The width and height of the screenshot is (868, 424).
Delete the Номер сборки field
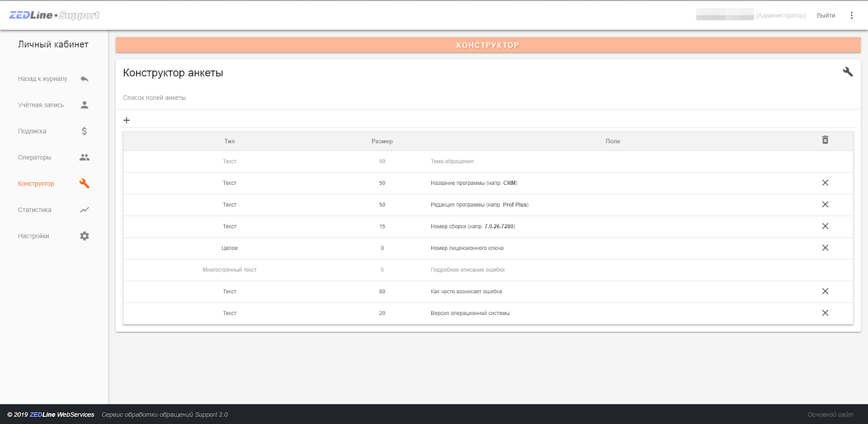(x=825, y=226)
